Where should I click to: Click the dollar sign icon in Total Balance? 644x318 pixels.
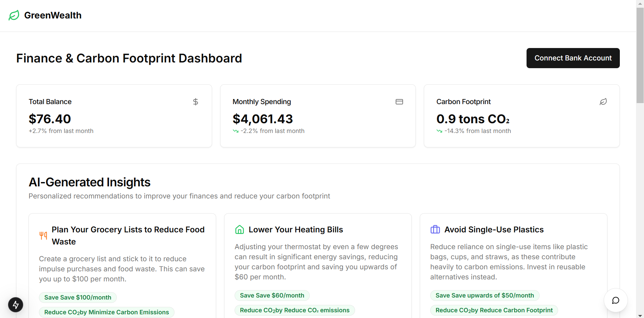coord(196,102)
